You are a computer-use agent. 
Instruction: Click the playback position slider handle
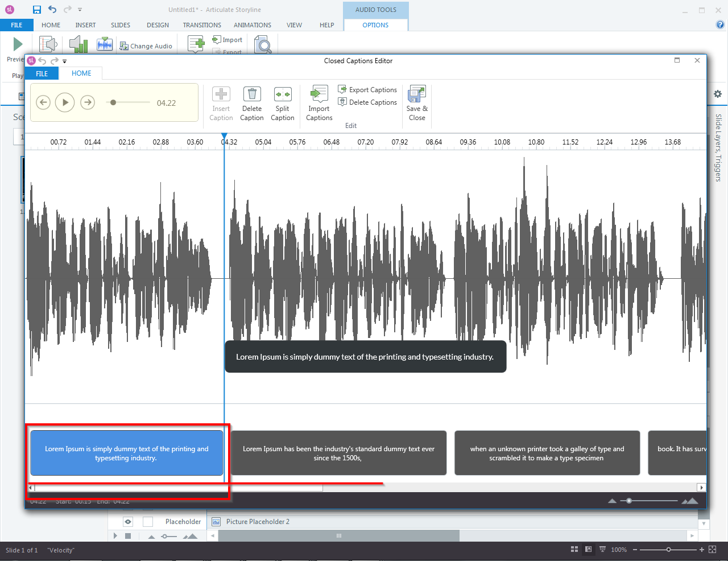click(113, 102)
